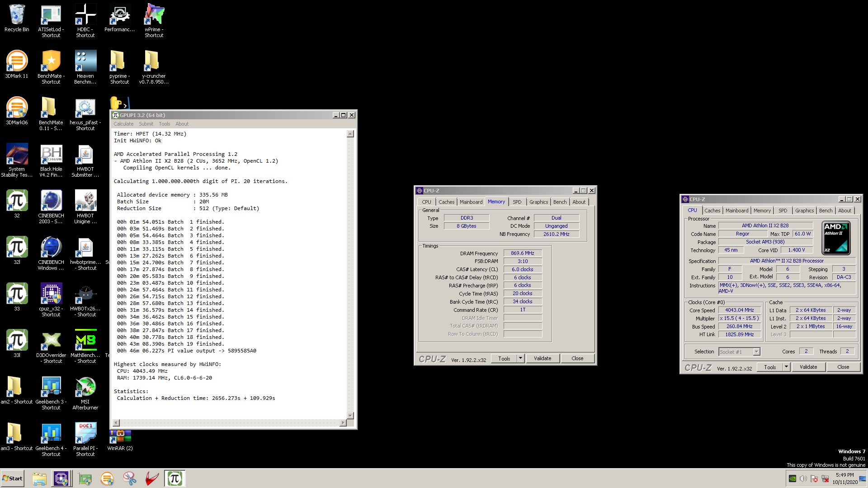Click the GPUPI horizontal scrollbar right arrow
This screenshot has width=868, height=488.
click(x=343, y=422)
